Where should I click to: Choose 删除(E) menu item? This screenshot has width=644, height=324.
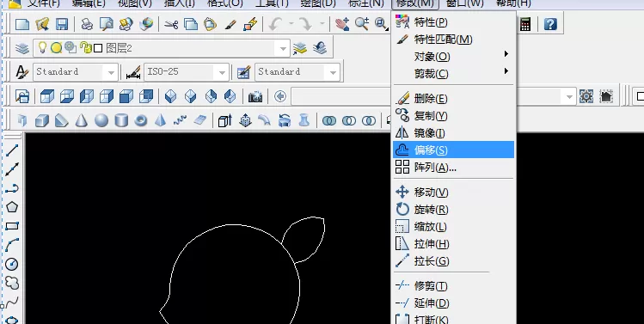coord(453,99)
